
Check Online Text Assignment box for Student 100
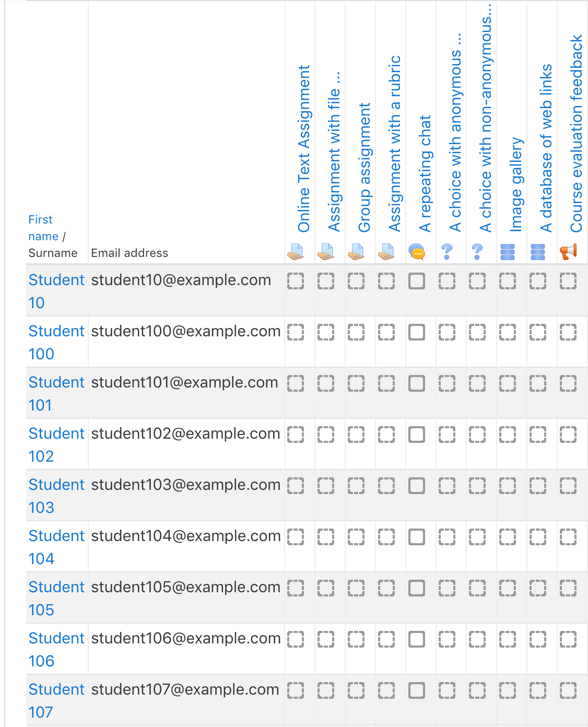296,332
